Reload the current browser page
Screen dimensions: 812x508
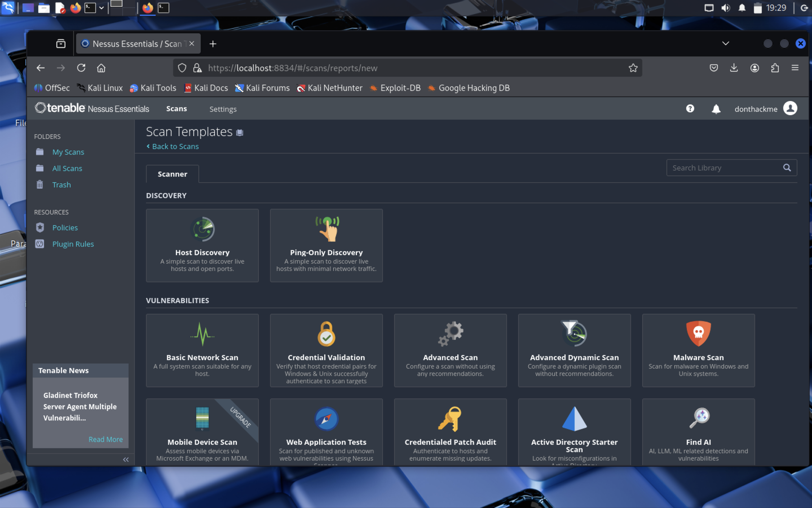(81, 68)
